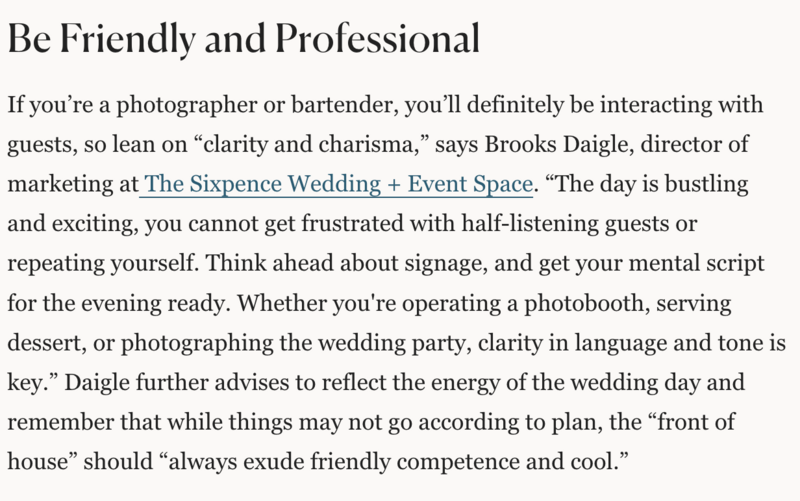Click the word dessert in the paragraph
Screen dimensions: 800x501
(x=46, y=343)
